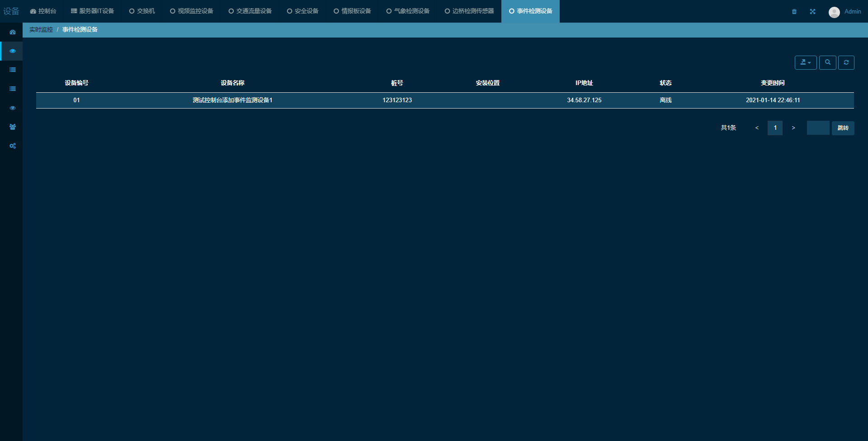Open the 交换机 tab
Screen dimensions: 868x441
coord(142,11)
